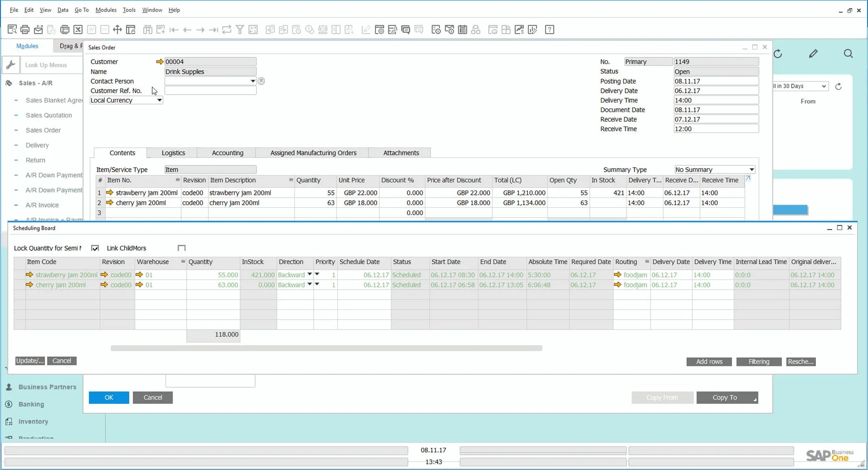The image size is (868, 470).
Task: Click the OK button in Sales Order
Action: click(x=109, y=398)
